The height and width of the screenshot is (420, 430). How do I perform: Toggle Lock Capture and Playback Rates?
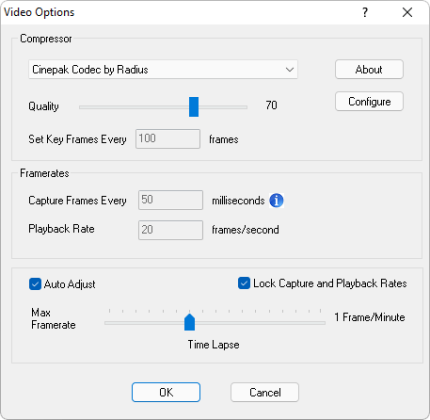tap(244, 283)
